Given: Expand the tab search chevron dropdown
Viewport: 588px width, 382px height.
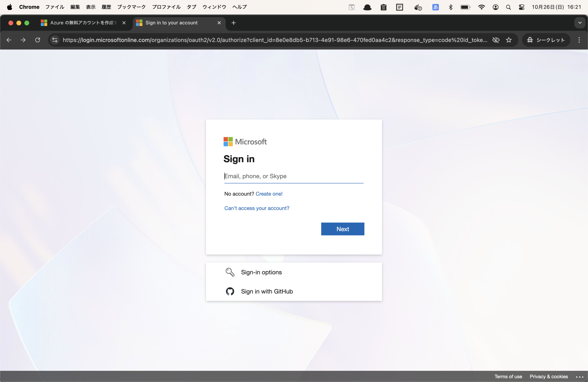Looking at the screenshot, I should (x=580, y=23).
